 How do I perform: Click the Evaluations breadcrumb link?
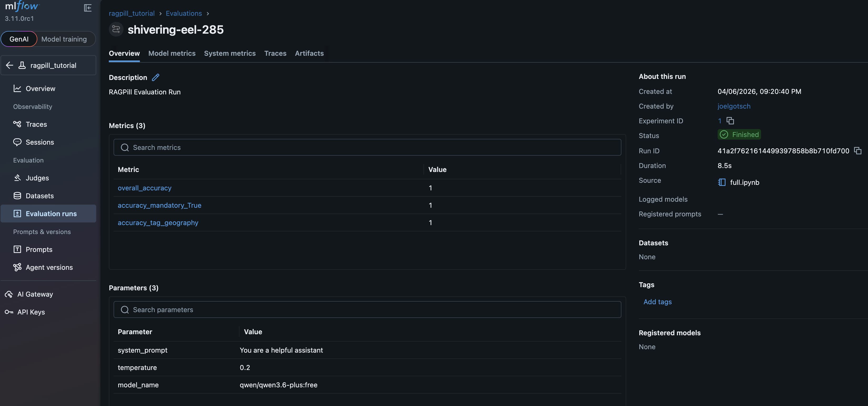[x=184, y=13]
